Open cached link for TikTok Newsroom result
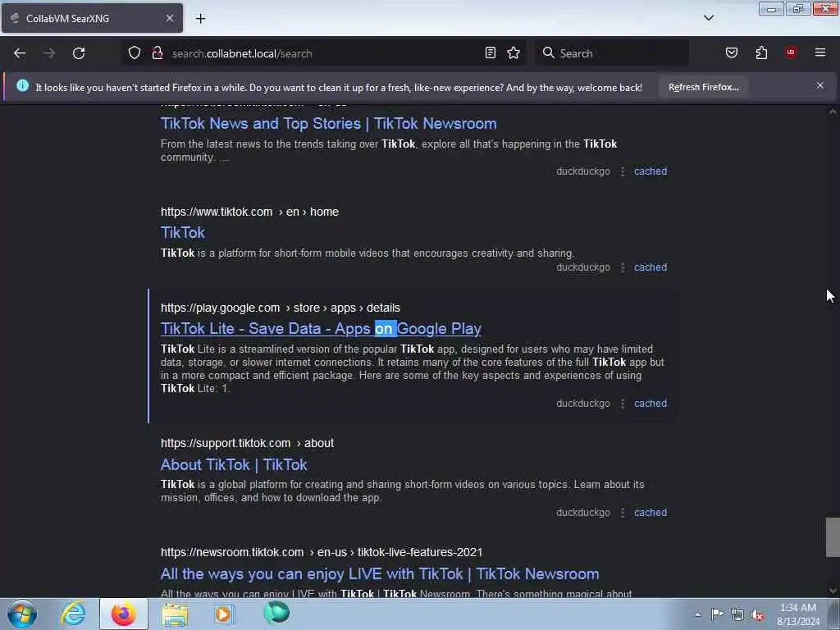 651,171
